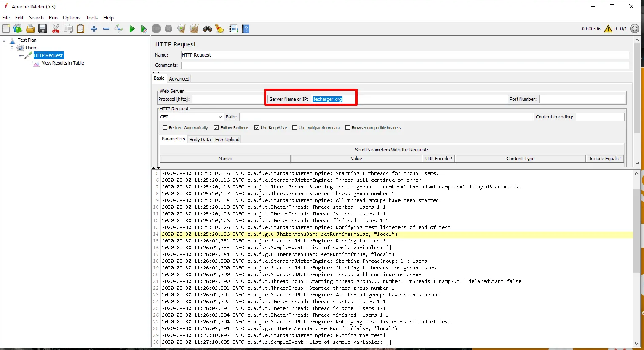This screenshot has height=350, width=644.
Task: Uncheck Follow Redirects checkbox
Action: tap(216, 128)
